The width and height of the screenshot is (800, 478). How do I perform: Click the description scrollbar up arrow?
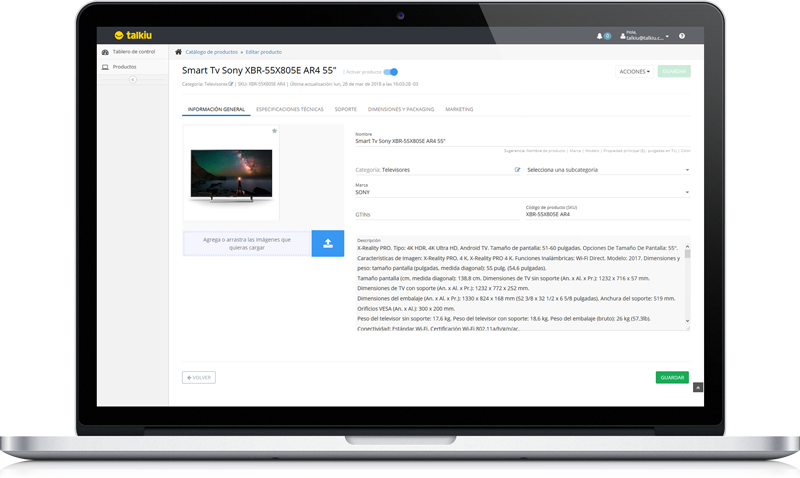coord(687,247)
